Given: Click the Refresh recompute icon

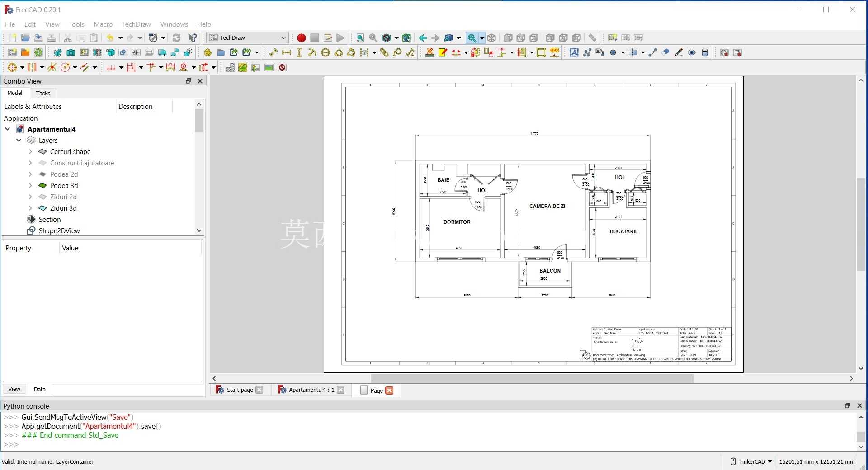Looking at the screenshot, I should (x=176, y=38).
